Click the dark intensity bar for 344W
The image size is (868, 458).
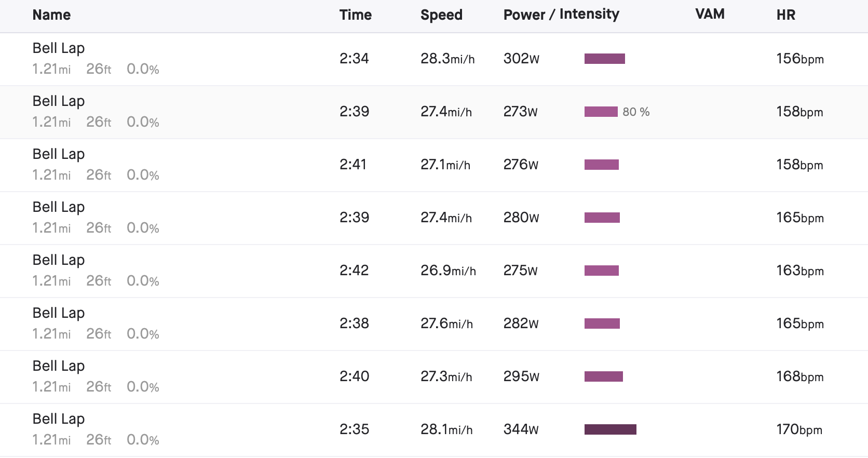[x=611, y=429]
